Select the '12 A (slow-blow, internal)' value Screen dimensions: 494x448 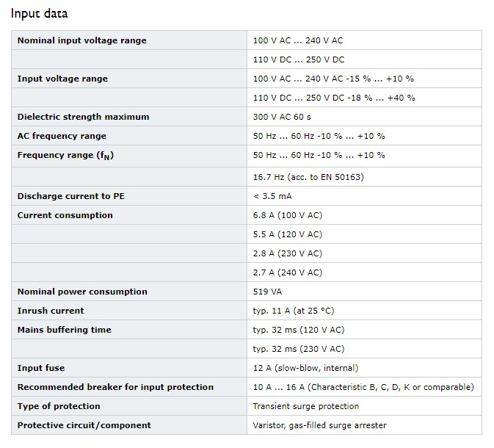pos(305,368)
